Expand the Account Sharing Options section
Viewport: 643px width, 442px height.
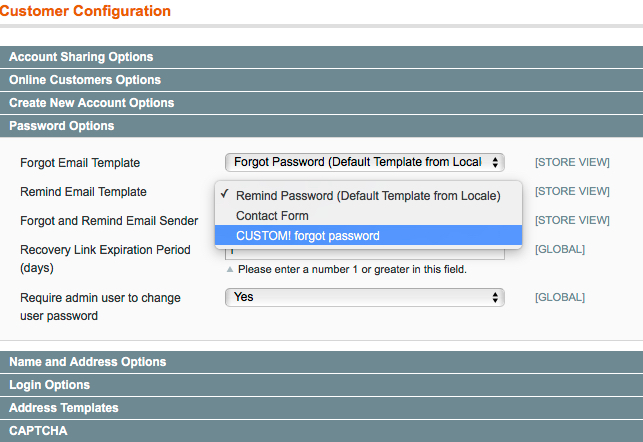click(x=322, y=57)
